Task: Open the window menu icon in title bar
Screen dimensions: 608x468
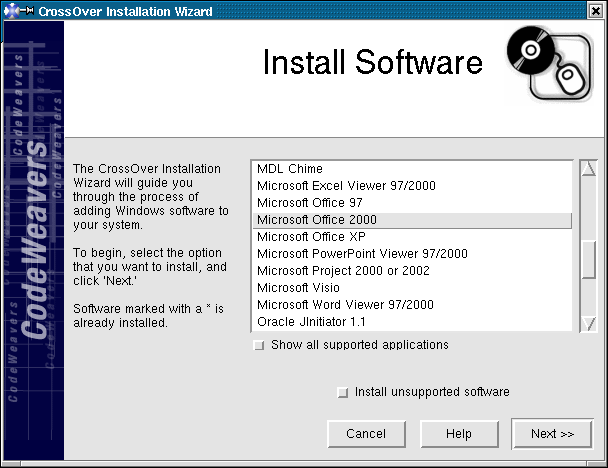Action: click(10, 10)
